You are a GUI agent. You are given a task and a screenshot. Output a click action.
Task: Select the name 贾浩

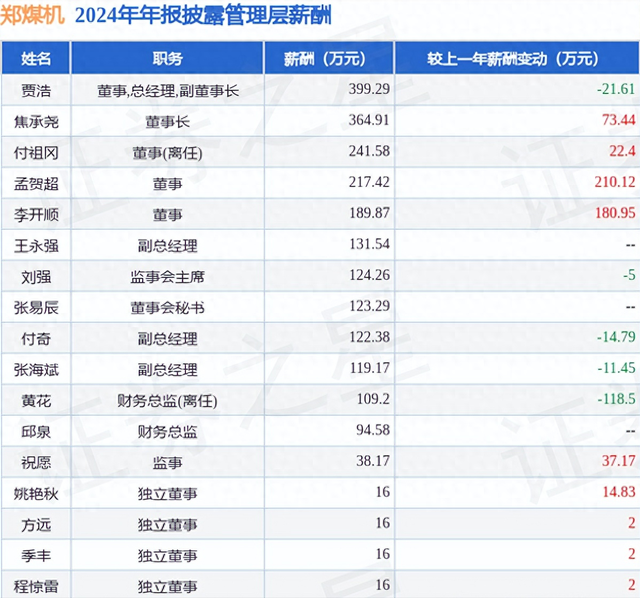pos(36,90)
